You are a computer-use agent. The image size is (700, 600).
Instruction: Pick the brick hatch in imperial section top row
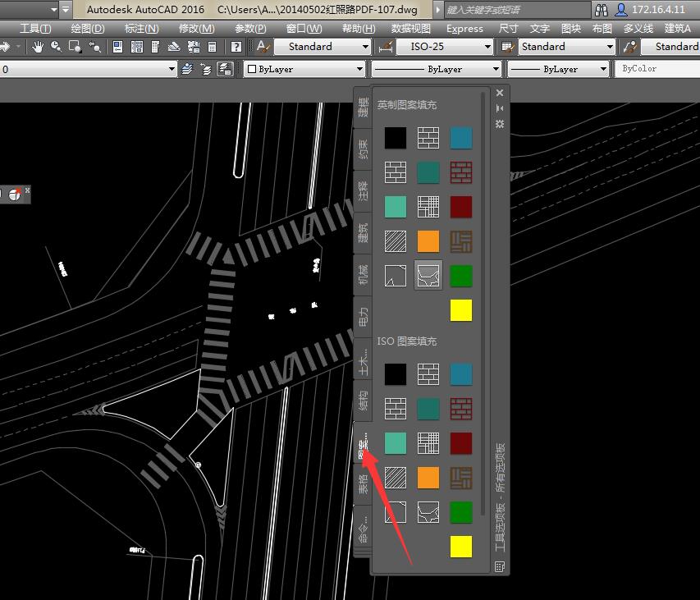coord(428,138)
